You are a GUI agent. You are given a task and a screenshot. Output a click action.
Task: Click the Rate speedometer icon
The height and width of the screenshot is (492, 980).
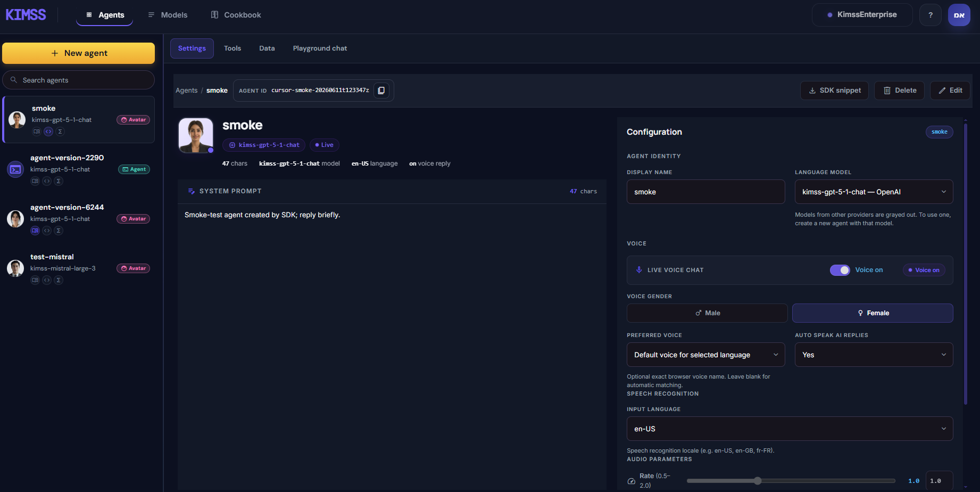(632, 481)
